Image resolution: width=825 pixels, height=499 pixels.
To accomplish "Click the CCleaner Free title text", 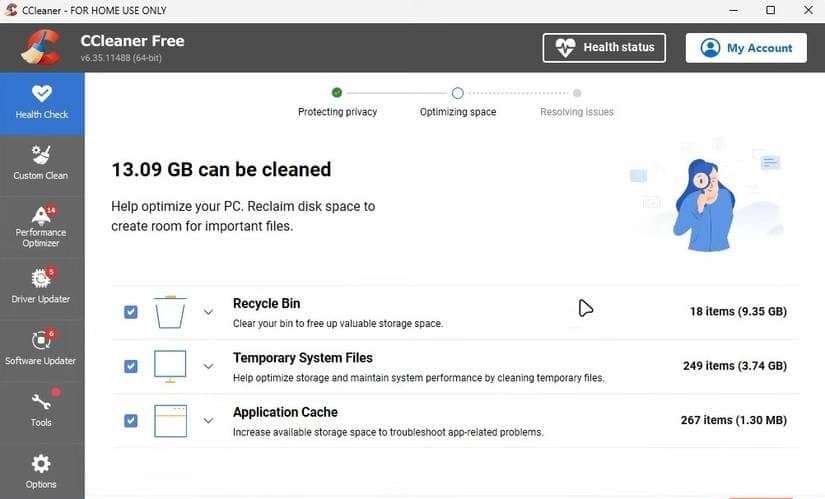I will coord(132,41).
